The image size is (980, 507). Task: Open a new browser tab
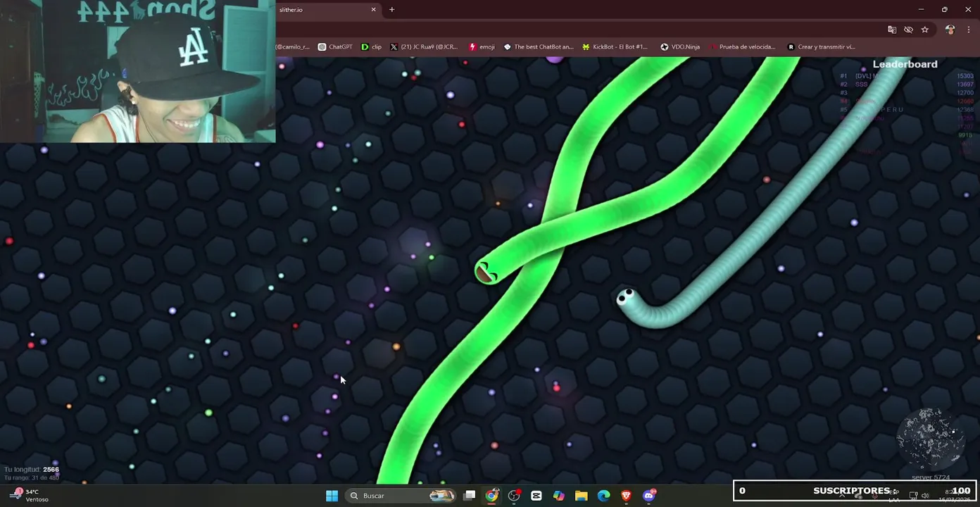coord(391,10)
